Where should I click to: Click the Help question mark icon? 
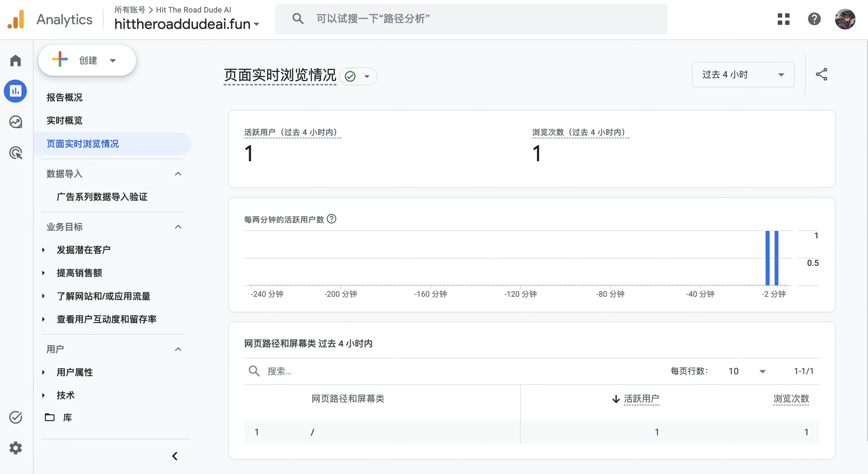pos(814,19)
